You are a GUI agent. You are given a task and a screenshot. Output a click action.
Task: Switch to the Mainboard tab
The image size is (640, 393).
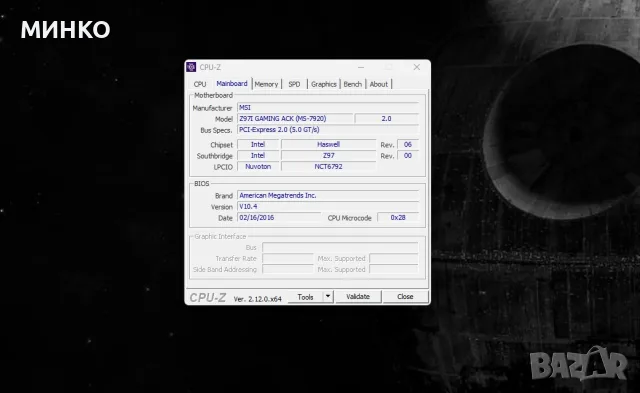point(232,84)
